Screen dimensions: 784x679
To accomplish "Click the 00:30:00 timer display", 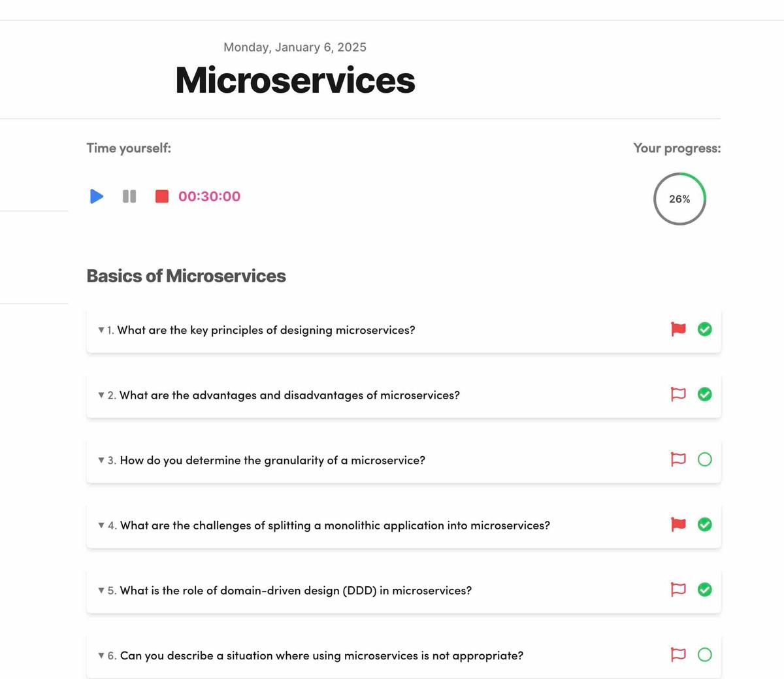I will 209,196.
